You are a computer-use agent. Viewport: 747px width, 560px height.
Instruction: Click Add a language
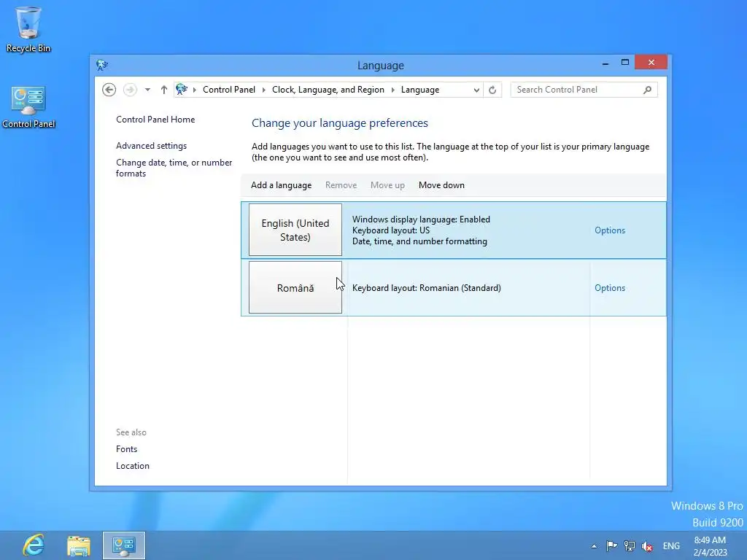[281, 185]
